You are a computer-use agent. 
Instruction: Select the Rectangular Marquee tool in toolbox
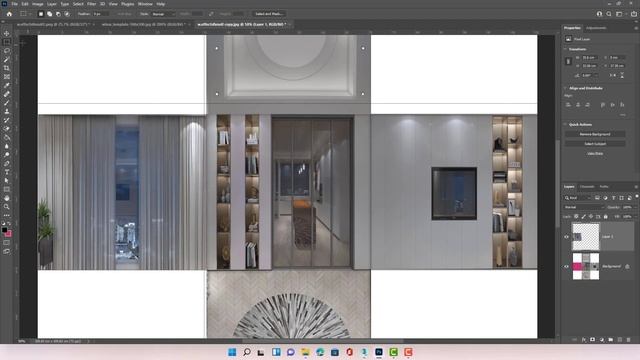click(7, 42)
